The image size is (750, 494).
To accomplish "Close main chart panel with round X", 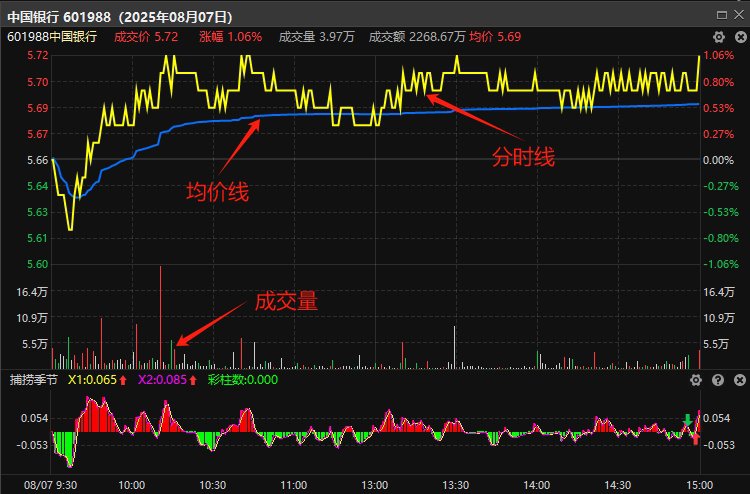I will (738, 37).
